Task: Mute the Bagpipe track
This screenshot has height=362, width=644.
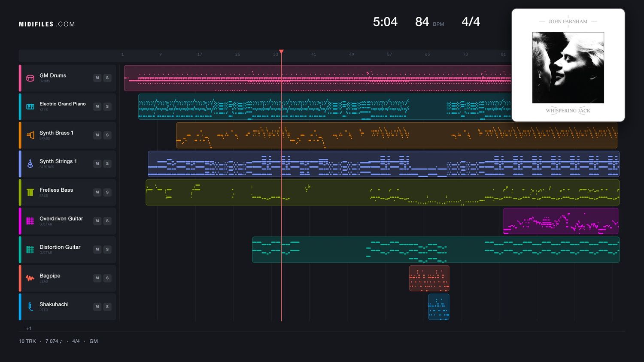Action: [97, 278]
